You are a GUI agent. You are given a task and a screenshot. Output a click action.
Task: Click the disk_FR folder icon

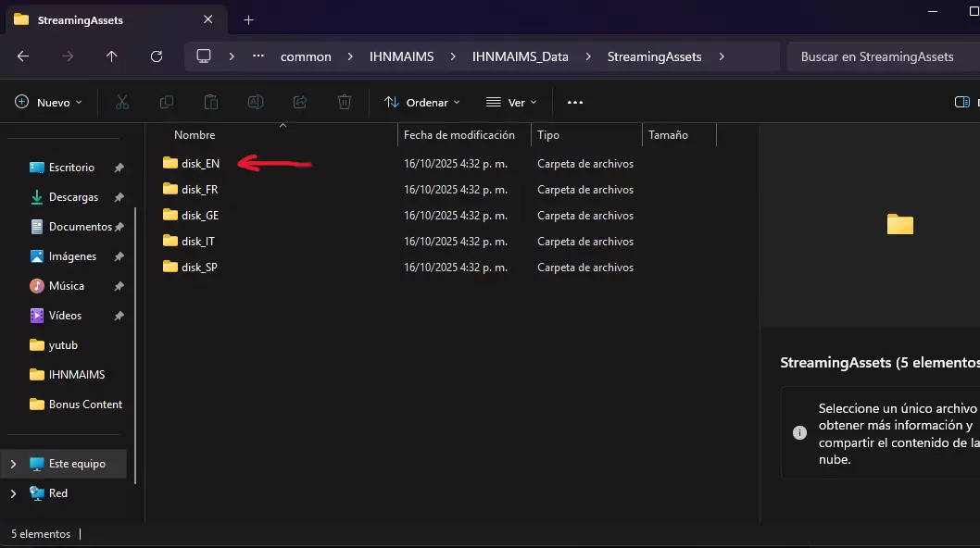(170, 189)
